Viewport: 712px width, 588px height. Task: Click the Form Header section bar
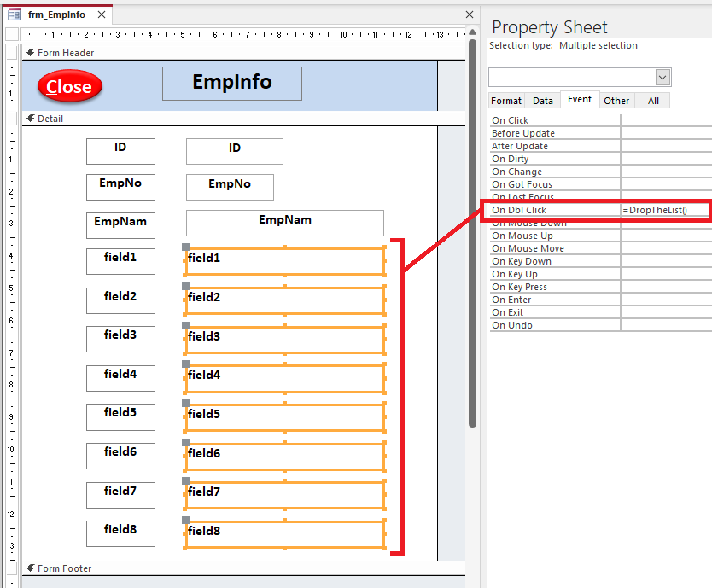(244, 53)
